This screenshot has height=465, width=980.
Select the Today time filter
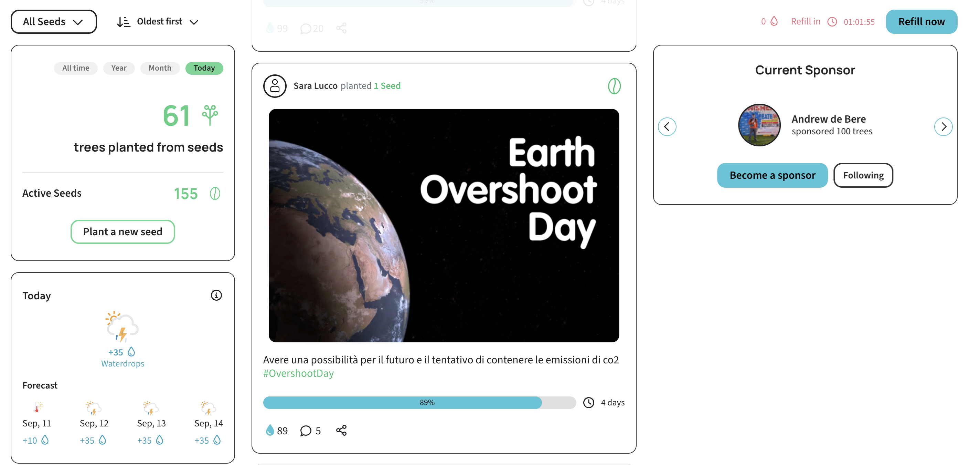[204, 68]
